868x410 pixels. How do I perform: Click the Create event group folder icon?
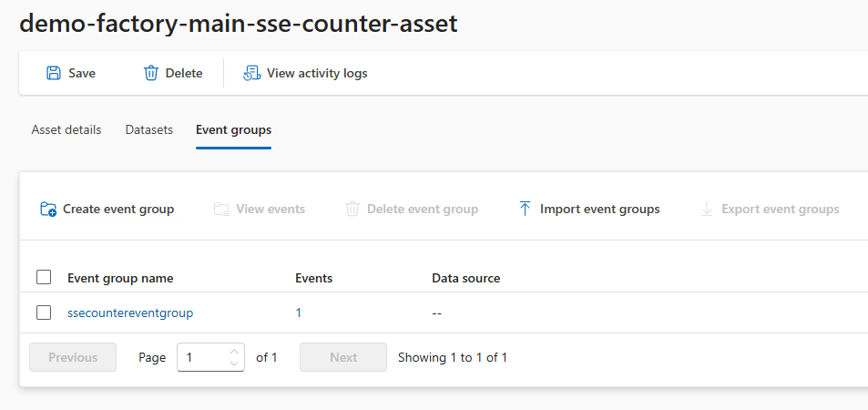tap(48, 209)
